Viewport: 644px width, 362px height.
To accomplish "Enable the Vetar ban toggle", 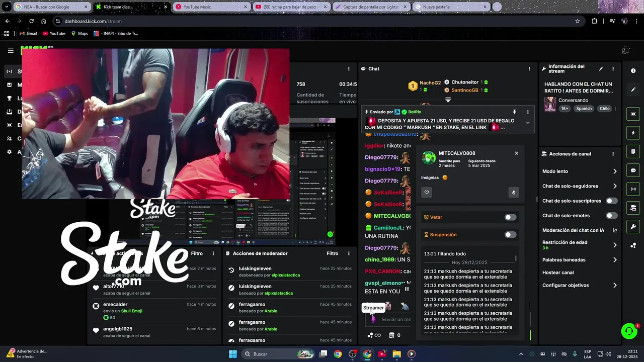I will click(510, 217).
